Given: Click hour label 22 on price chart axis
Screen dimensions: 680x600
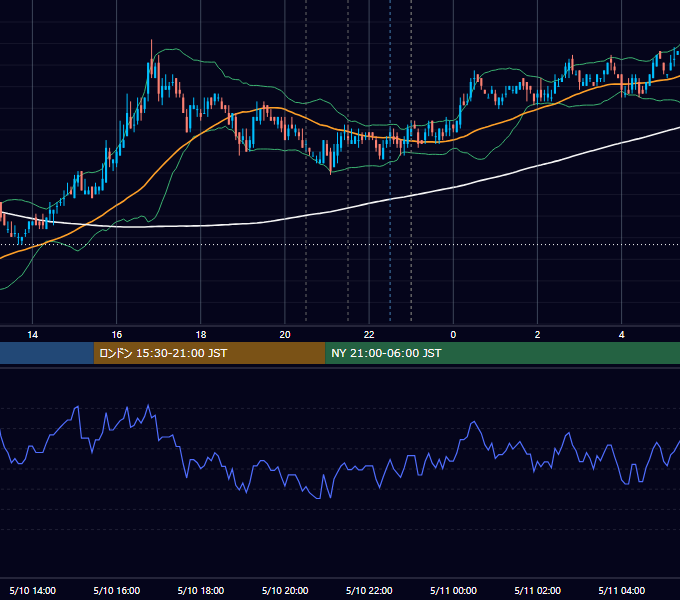Looking at the screenshot, I should tap(369, 335).
